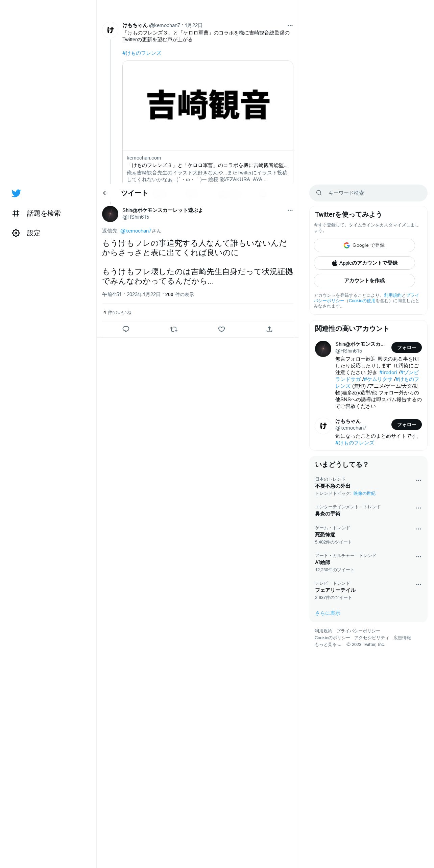The image size is (434, 868).
Task: Open more options on けもちゃん's tweet
Action: (290, 25)
